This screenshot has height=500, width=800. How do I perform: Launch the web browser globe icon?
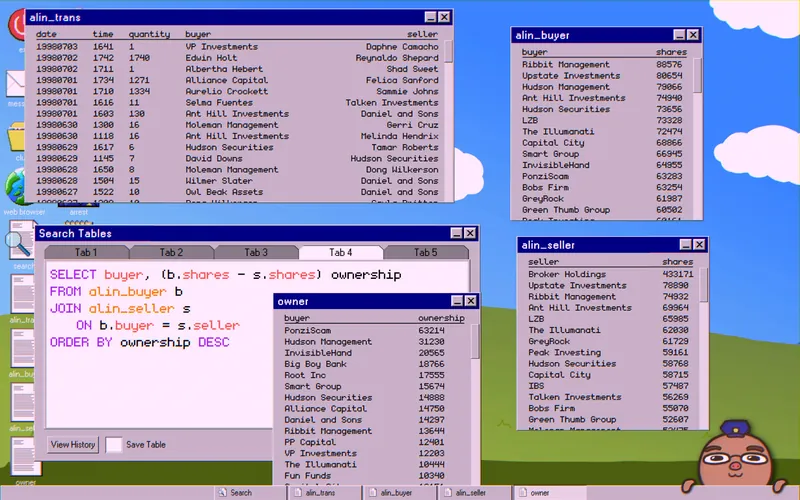(15, 187)
